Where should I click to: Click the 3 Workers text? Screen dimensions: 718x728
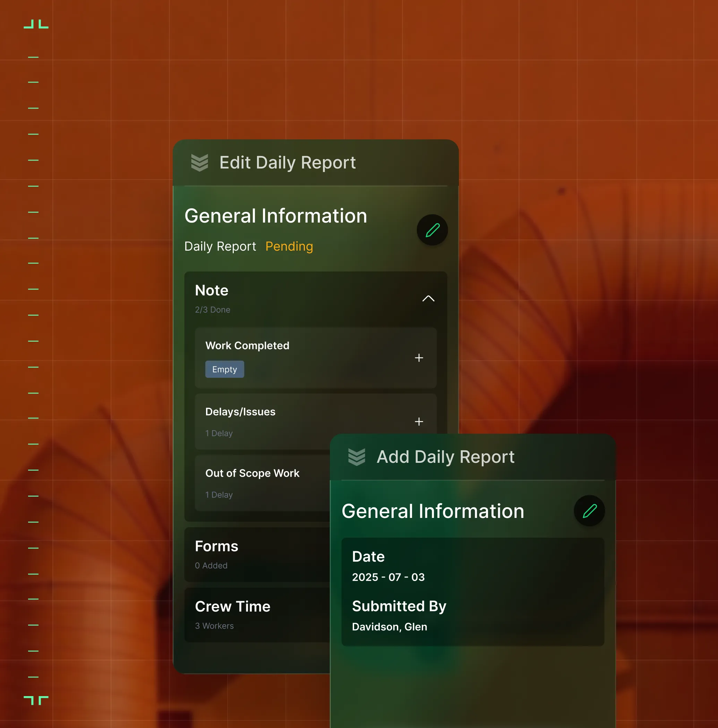click(x=215, y=626)
